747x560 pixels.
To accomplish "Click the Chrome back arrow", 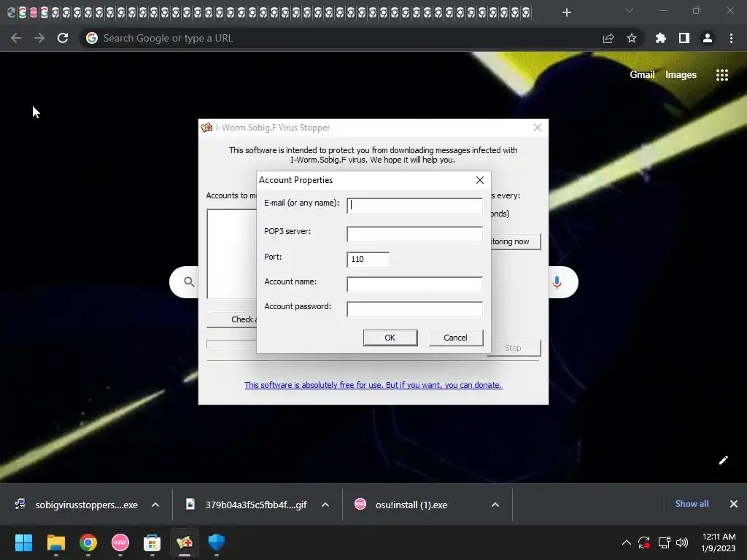I will point(16,38).
